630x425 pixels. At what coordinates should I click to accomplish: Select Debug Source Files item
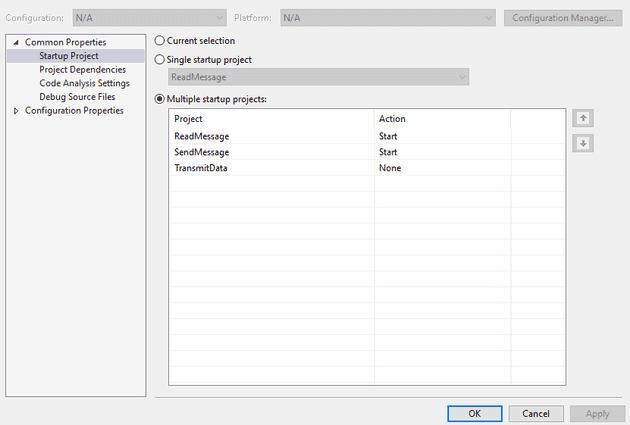[x=77, y=97]
